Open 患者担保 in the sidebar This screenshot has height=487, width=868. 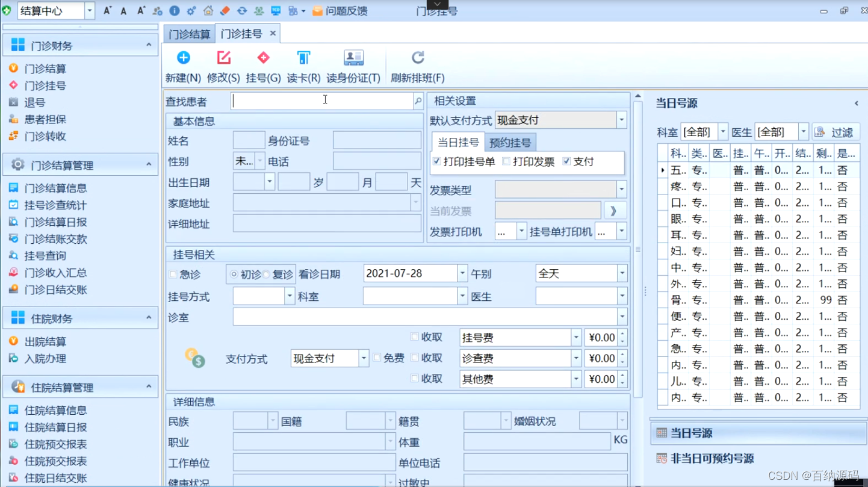(x=45, y=119)
